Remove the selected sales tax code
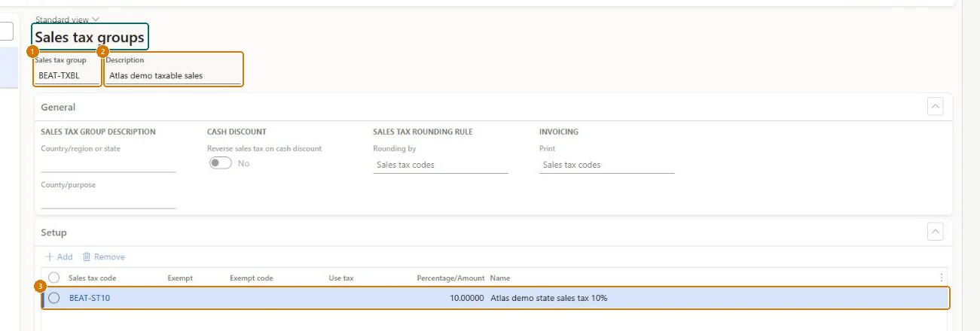 coord(104,257)
